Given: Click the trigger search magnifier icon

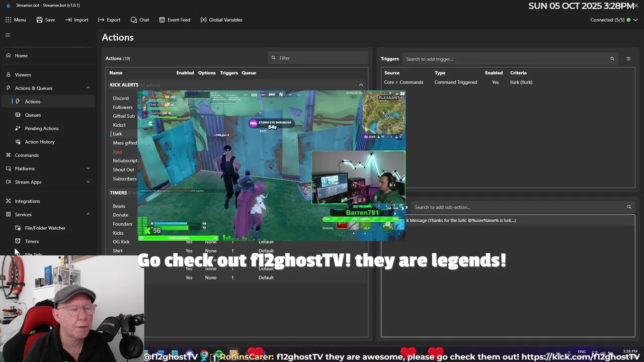Looking at the screenshot, I should click(x=612, y=59).
